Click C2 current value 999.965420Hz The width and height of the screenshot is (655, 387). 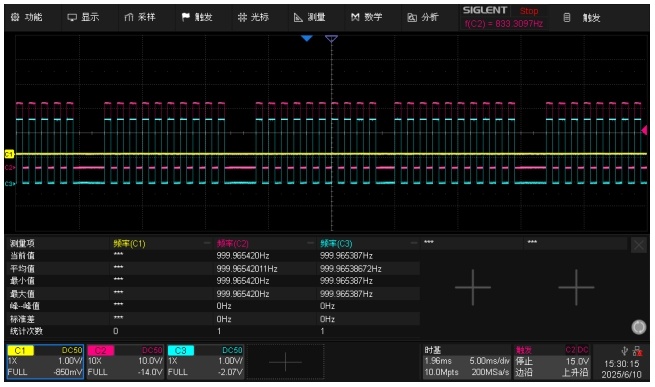click(x=243, y=255)
